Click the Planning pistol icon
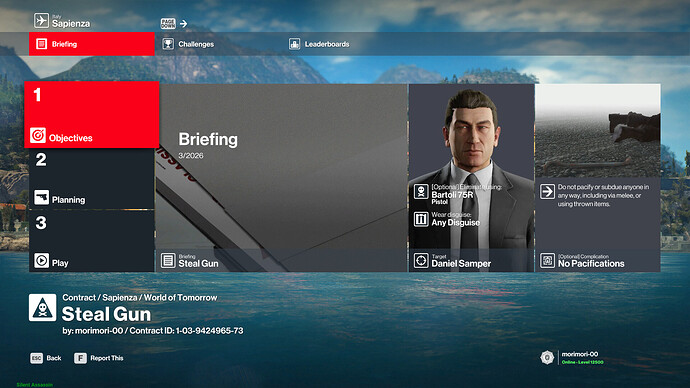Screen dimensions: 690x388 click(41, 198)
